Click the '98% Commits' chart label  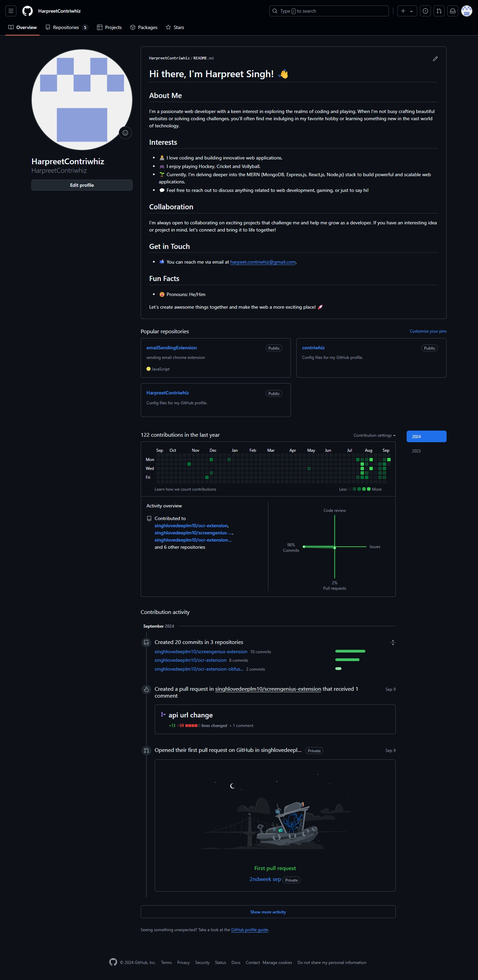tap(291, 548)
